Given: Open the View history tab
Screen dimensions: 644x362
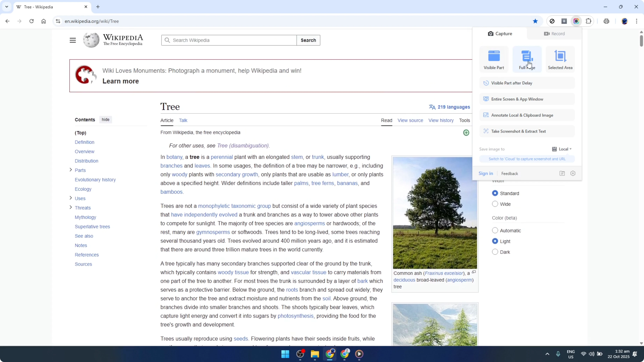Looking at the screenshot, I should (x=441, y=120).
